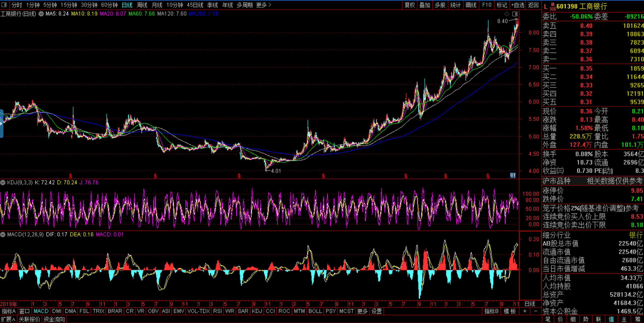Select the KDJ indicator tab

(x=257, y=311)
